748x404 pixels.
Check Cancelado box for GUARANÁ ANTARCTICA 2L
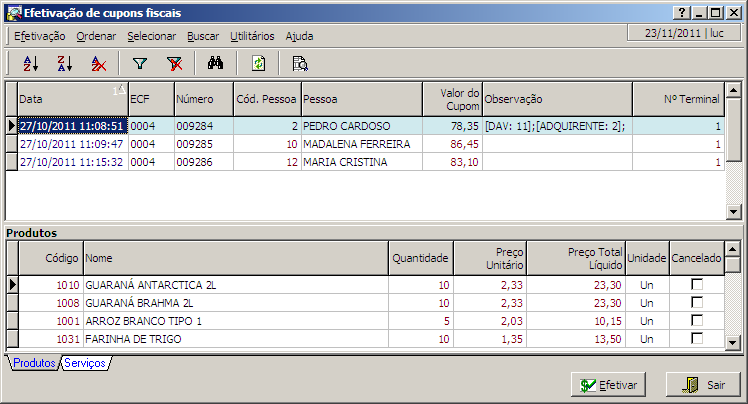coord(697,285)
